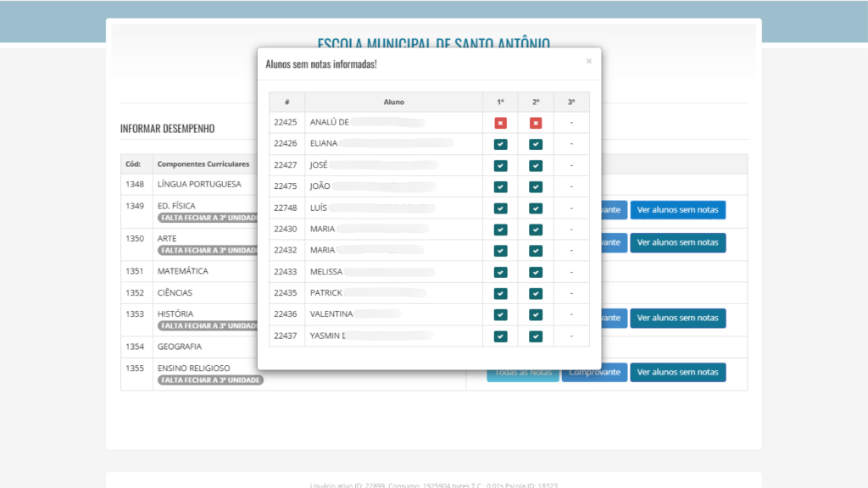
Task: Click MELISSA's 1st unit check icon
Action: click(500, 272)
